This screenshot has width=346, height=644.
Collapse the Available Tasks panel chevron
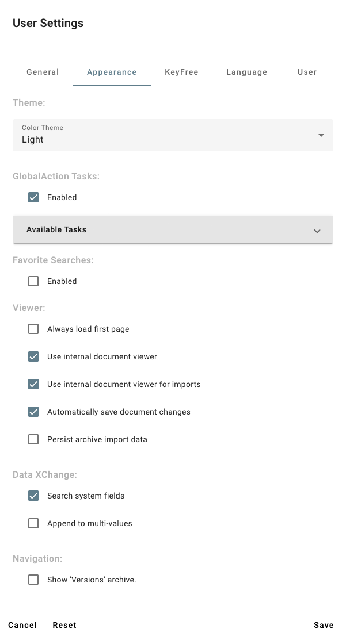317,230
